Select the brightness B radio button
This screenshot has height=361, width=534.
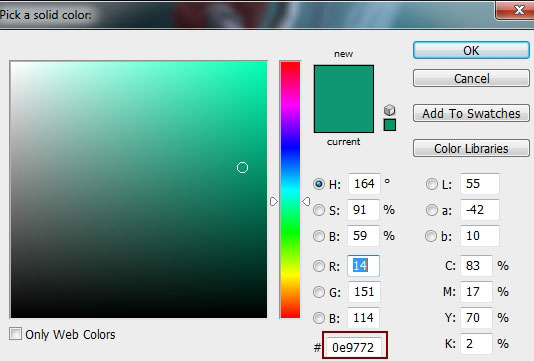(x=319, y=236)
